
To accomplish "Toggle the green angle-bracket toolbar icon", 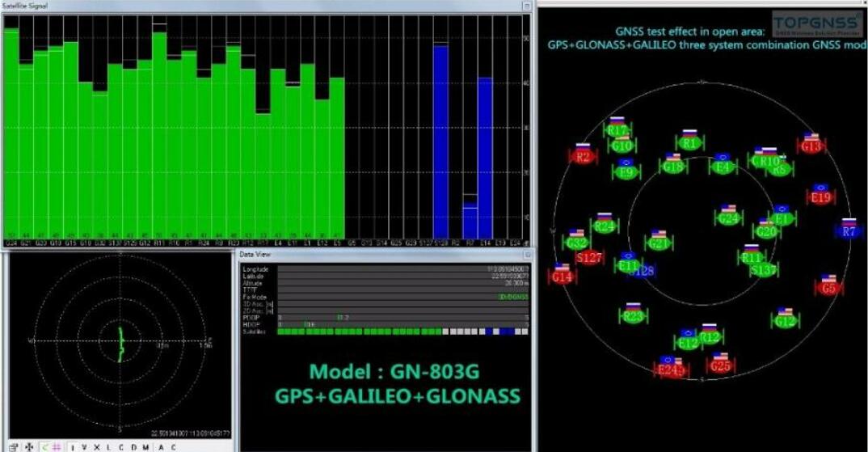I will click(x=44, y=446).
